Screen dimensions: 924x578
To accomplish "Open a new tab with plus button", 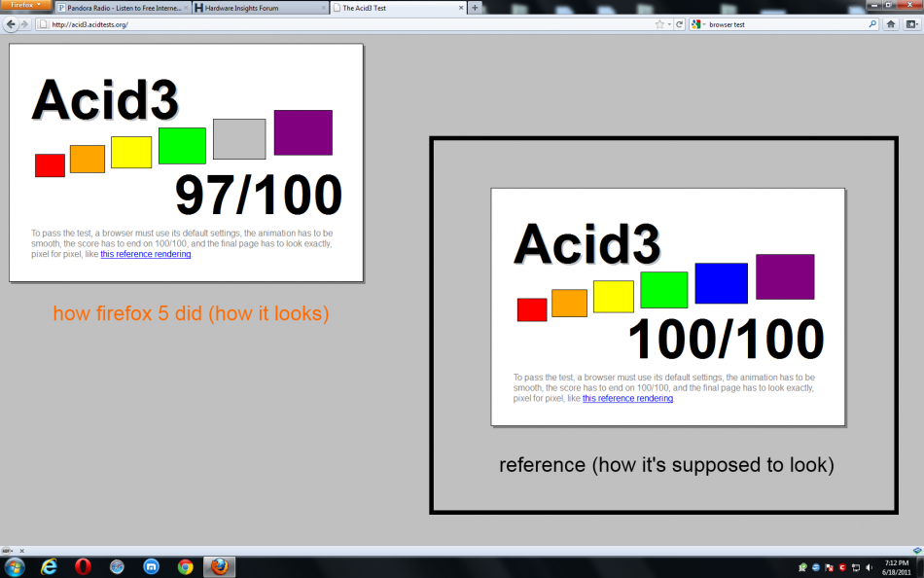I will (475, 8).
